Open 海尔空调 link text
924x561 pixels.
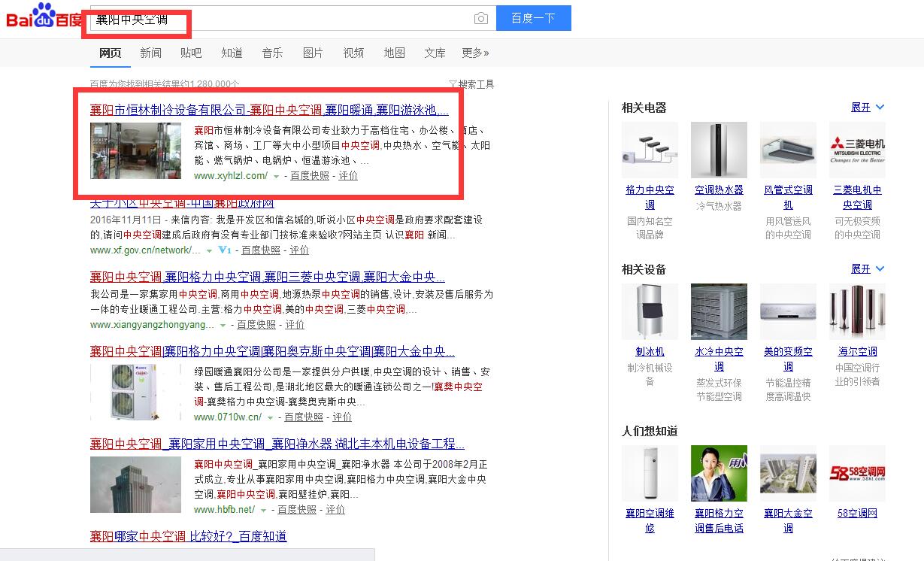pos(857,352)
